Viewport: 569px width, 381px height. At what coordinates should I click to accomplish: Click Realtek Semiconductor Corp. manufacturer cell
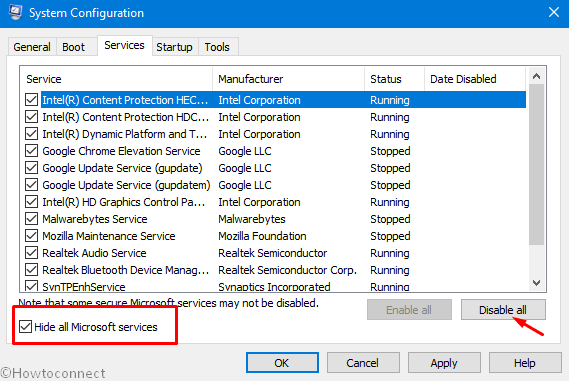pyautogui.click(x=287, y=270)
